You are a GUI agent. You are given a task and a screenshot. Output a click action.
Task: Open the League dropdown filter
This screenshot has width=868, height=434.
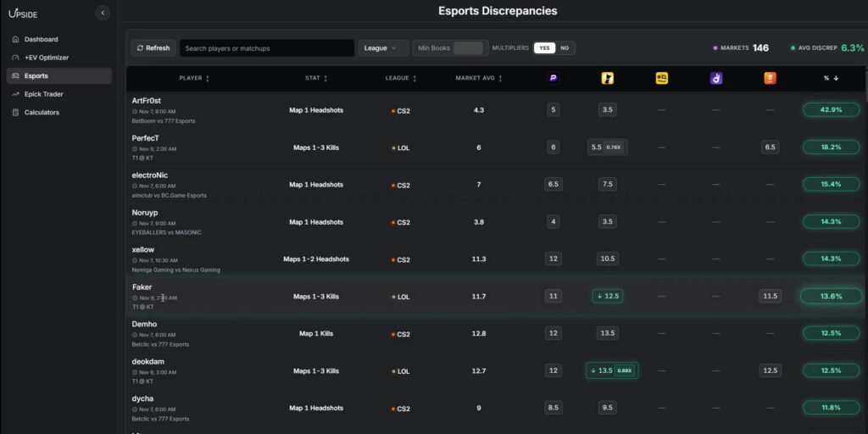(383, 48)
